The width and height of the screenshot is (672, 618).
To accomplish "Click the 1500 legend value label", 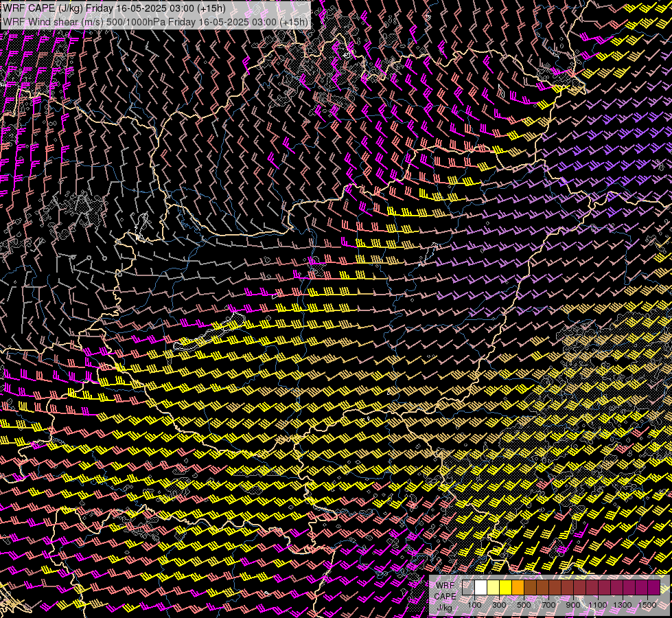I will click(647, 605).
